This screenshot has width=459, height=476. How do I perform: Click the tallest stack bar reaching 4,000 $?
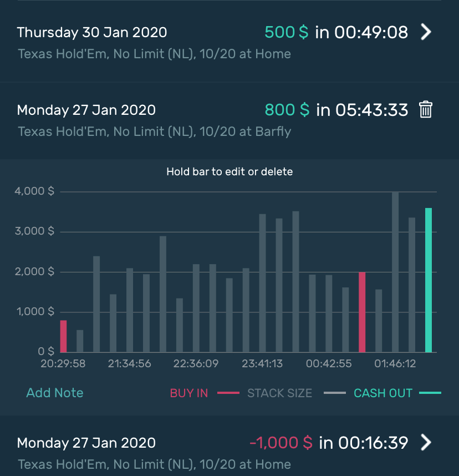point(395,272)
